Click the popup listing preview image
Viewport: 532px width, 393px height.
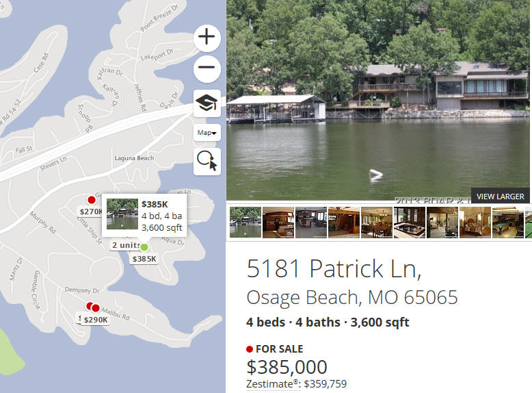[x=122, y=214]
